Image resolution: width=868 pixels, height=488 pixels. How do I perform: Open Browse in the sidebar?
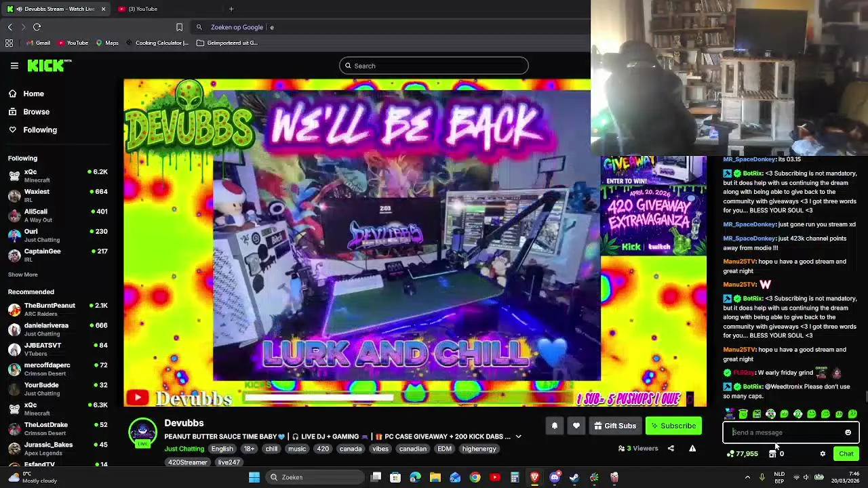[28, 112]
